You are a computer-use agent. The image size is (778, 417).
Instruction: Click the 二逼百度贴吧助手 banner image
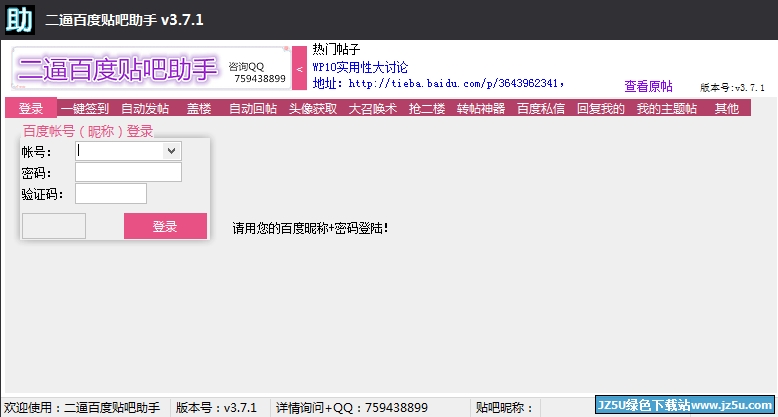(151, 69)
